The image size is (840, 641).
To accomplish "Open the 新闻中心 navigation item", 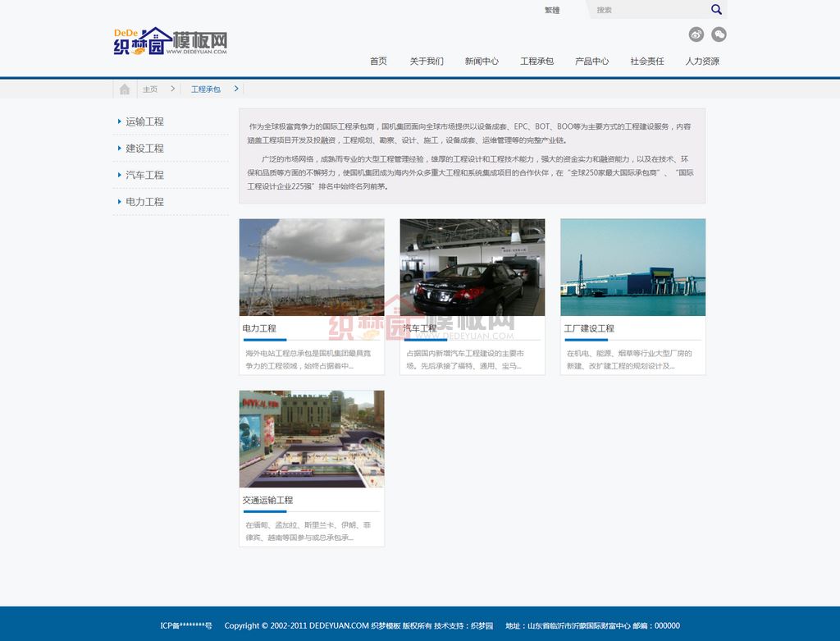I will [482, 62].
